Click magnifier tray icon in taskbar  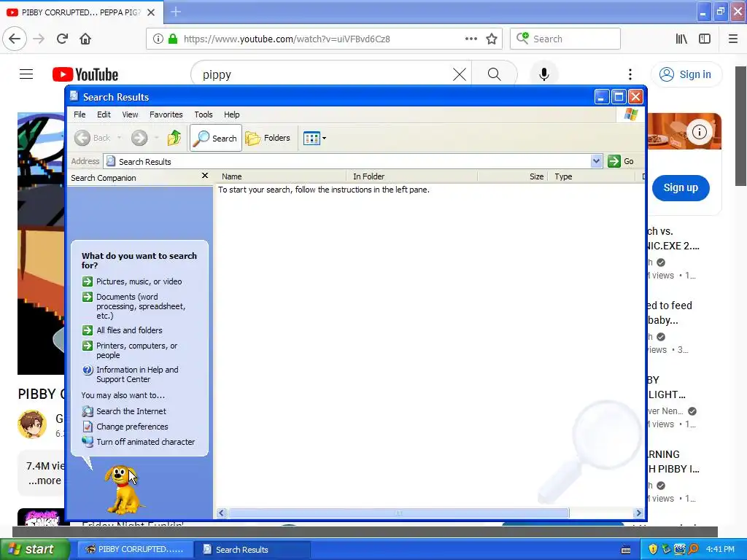[693, 549]
